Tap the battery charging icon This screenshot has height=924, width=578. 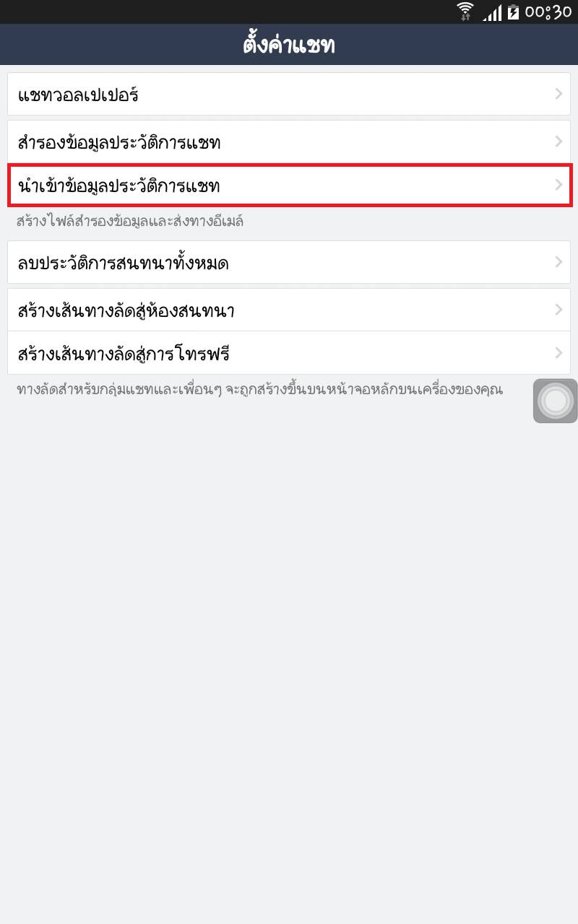513,12
